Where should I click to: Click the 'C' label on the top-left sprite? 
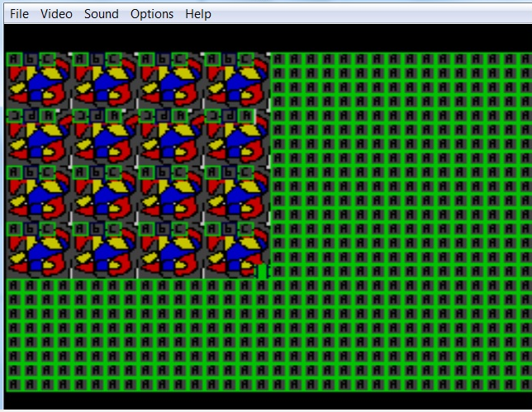click(x=47, y=59)
